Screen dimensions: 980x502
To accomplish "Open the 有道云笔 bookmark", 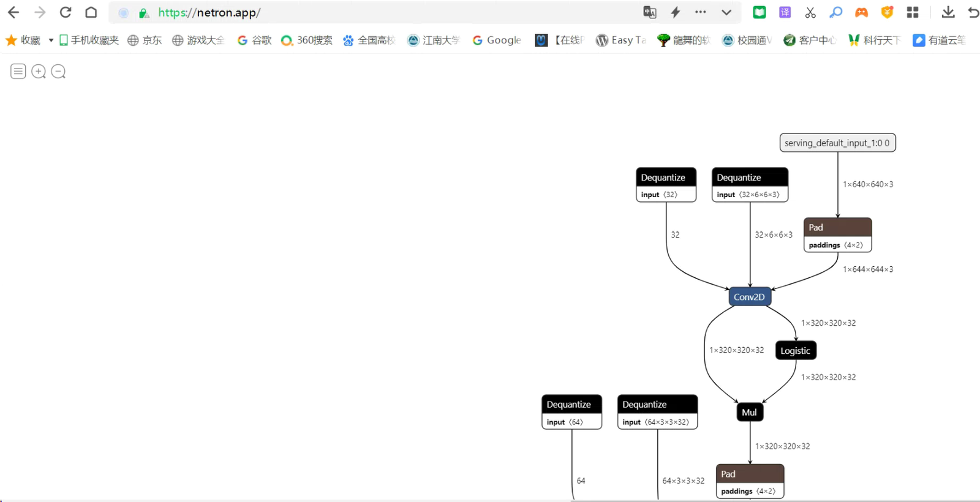I will [939, 40].
